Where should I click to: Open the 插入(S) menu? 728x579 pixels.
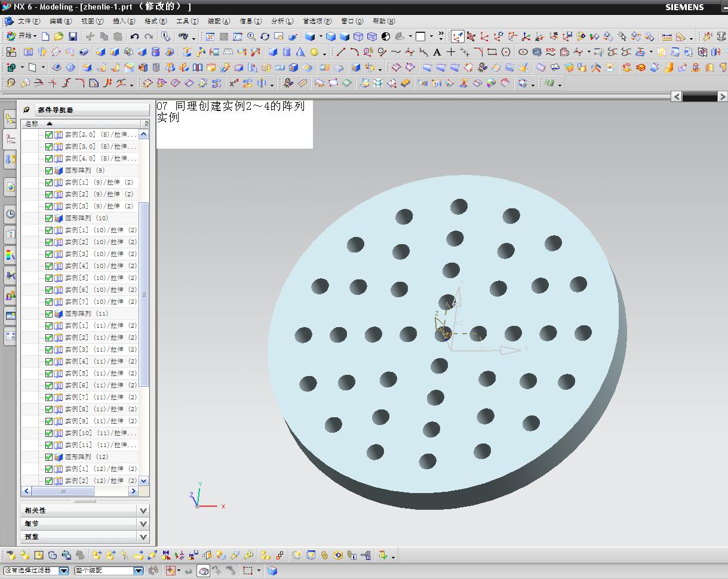coord(124,21)
